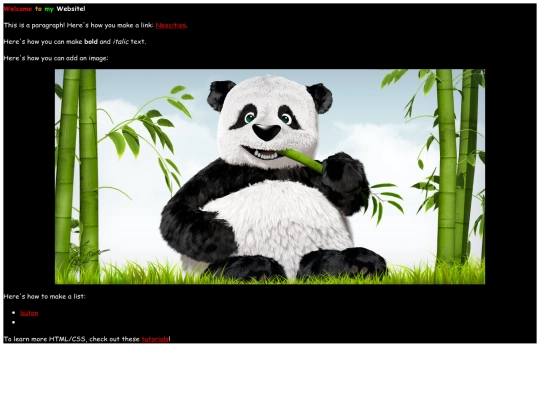This screenshot has height=405, width=540.
Task: Click the red word 'Welcome' in heading
Action: click(x=18, y=9)
